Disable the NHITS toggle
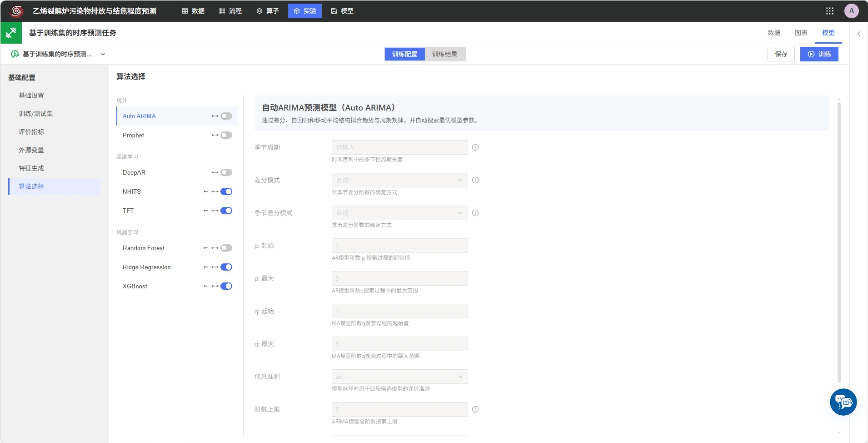 click(x=226, y=191)
